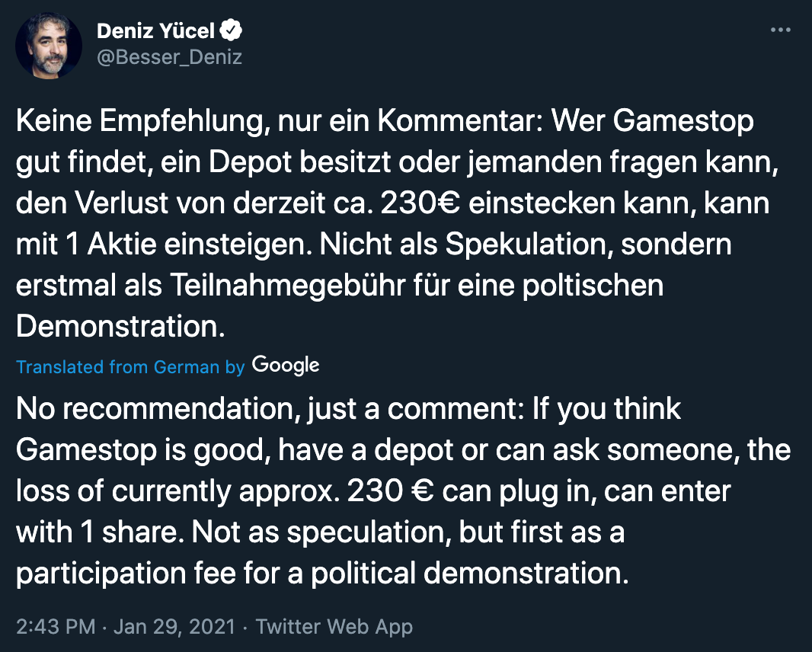Open the Twitter Web App source link
The image size is (812, 652).
[334, 627]
